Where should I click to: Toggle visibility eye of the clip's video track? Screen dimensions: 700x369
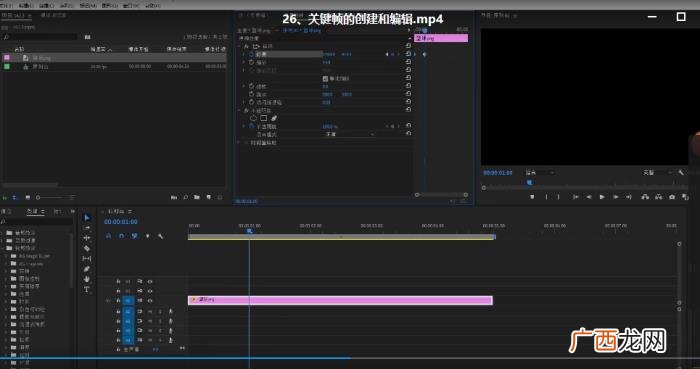pos(150,301)
